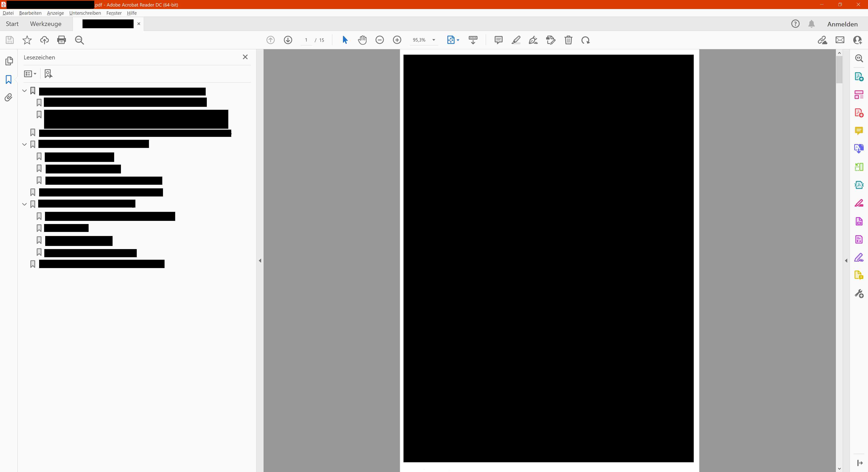
Task: Open bookmark options dropdown menu
Action: (30, 74)
